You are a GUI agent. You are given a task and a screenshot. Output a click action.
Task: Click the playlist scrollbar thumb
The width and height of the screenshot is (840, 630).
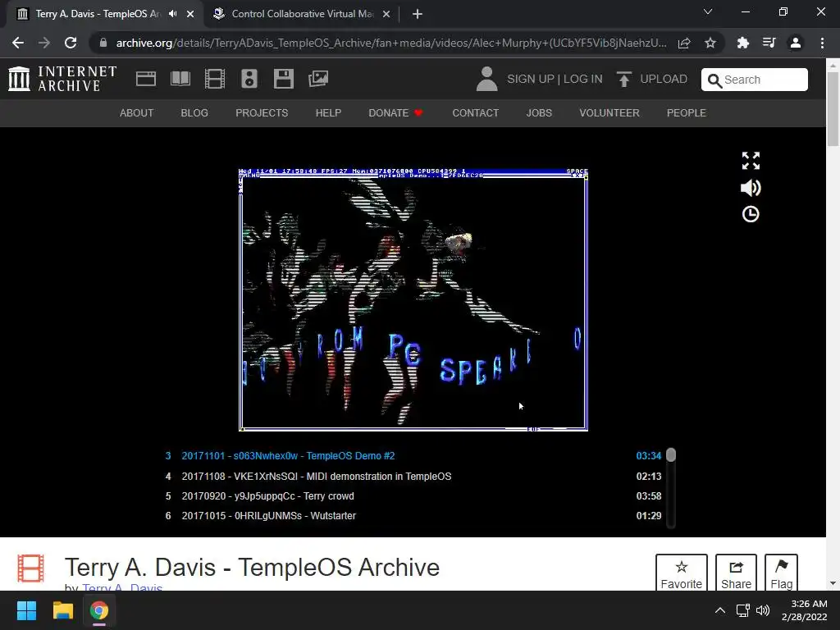[x=671, y=454]
